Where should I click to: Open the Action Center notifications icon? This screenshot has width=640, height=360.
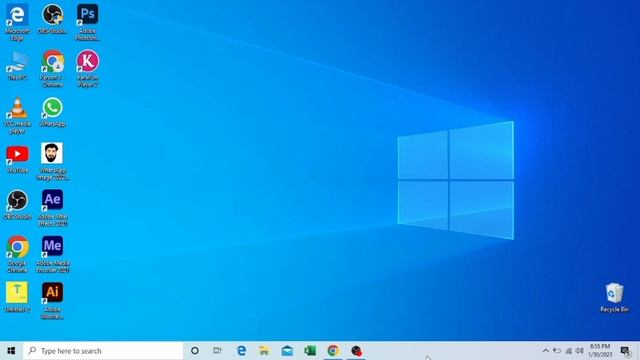625,351
